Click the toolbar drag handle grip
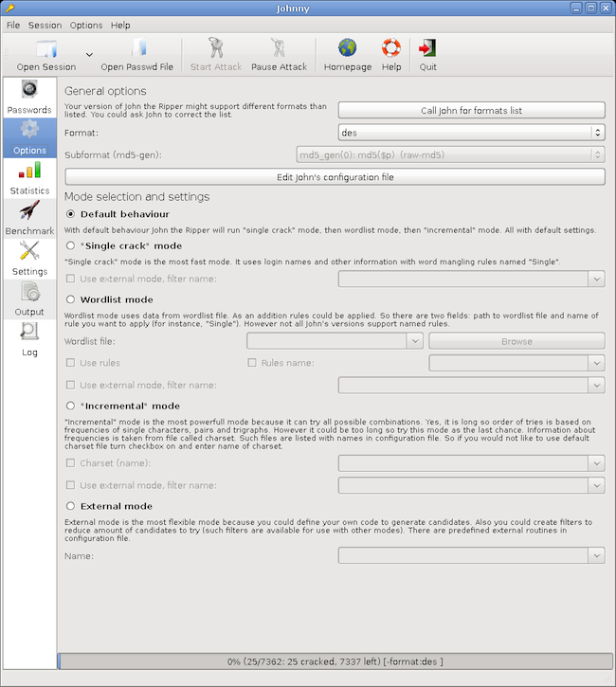This screenshot has height=687, width=616. [x=7, y=55]
